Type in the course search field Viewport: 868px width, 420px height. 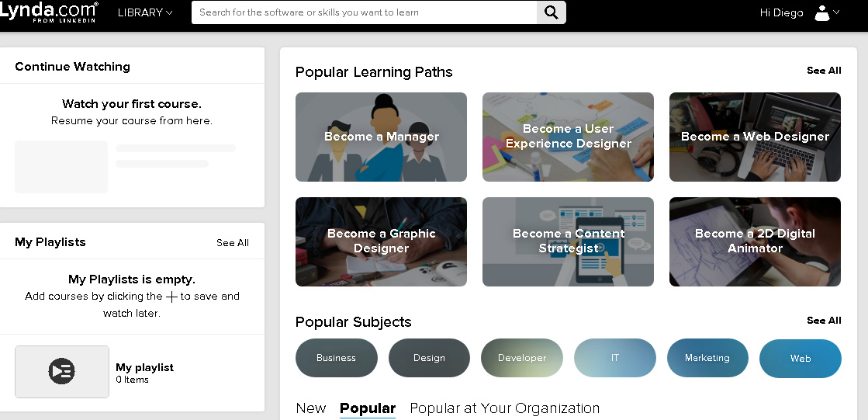click(x=364, y=12)
